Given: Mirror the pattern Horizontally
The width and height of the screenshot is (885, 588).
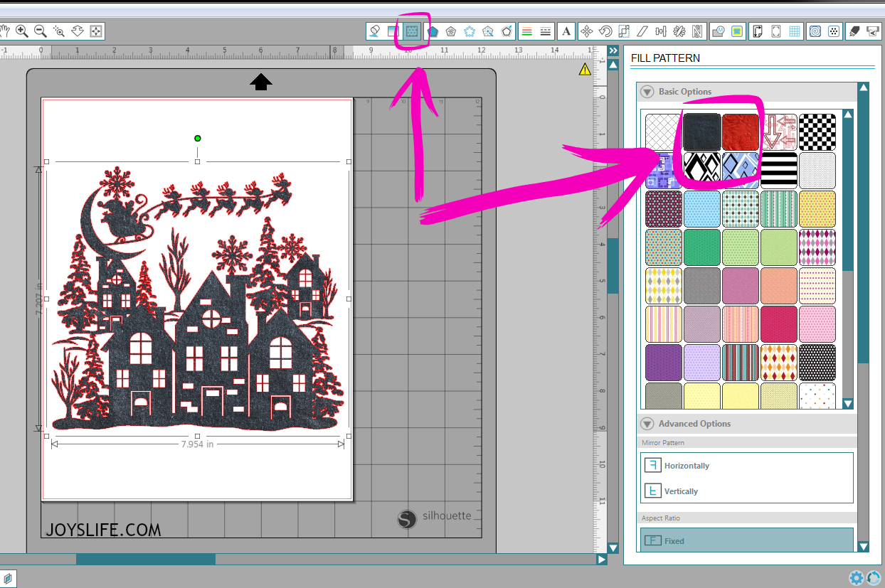Looking at the screenshot, I should point(677,466).
